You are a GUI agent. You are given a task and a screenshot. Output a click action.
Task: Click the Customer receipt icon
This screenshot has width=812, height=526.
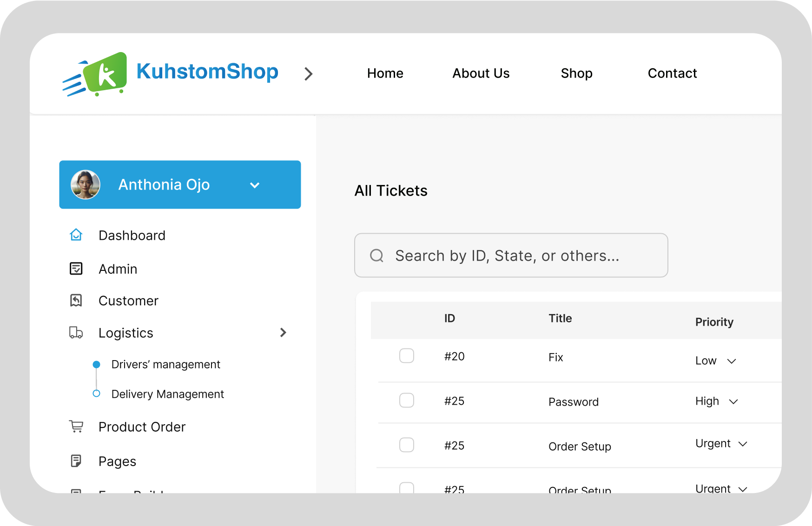pos(76,301)
